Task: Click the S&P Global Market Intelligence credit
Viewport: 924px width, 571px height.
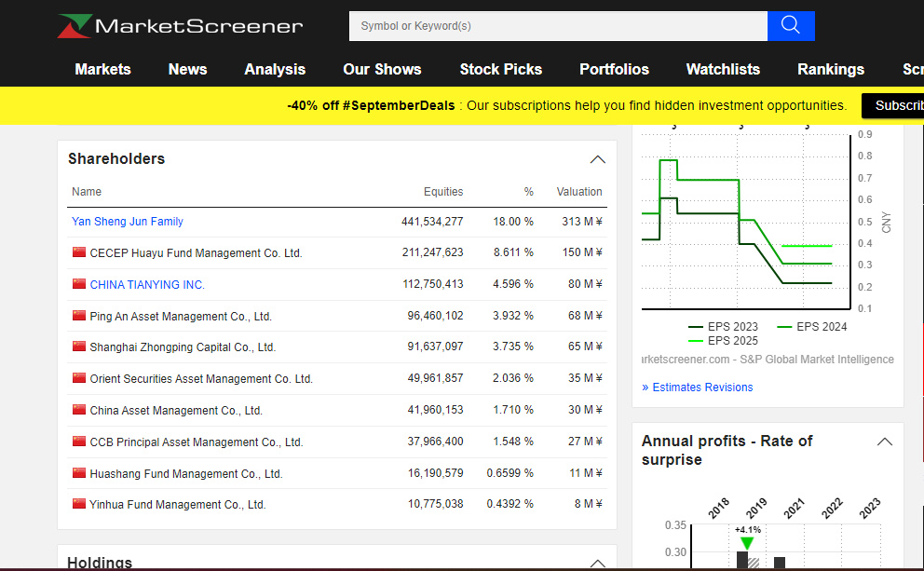Action: pos(817,360)
